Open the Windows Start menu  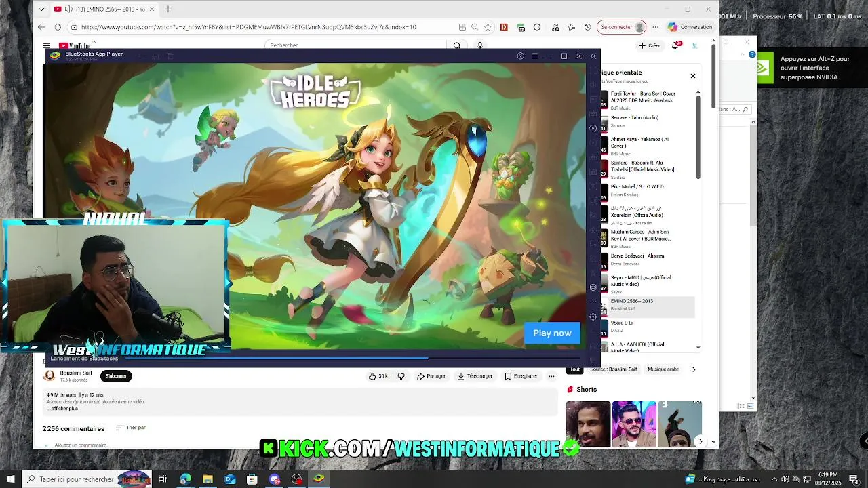[10, 479]
